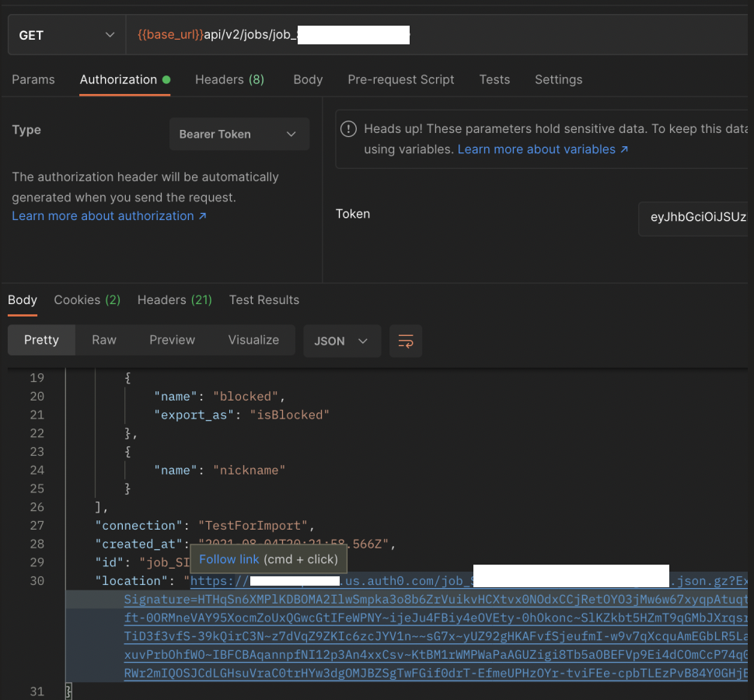Switch to the Tests tab
The width and height of the screenshot is (754, 700).
click(494, 79)
